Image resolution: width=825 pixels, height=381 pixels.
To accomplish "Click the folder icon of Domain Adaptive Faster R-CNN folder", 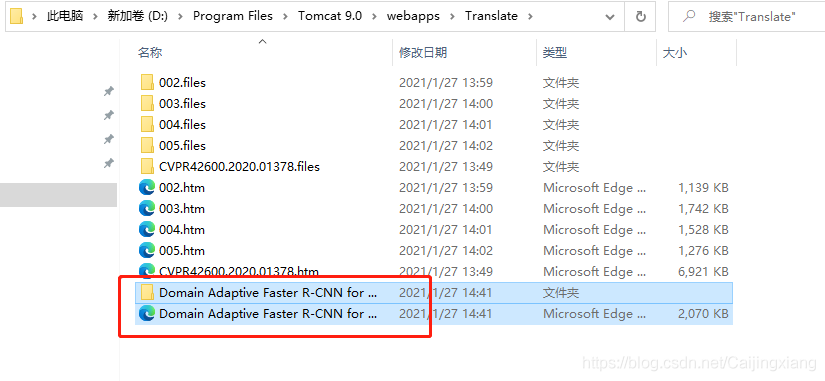I will pyautogui.click(x=147, y=293).
